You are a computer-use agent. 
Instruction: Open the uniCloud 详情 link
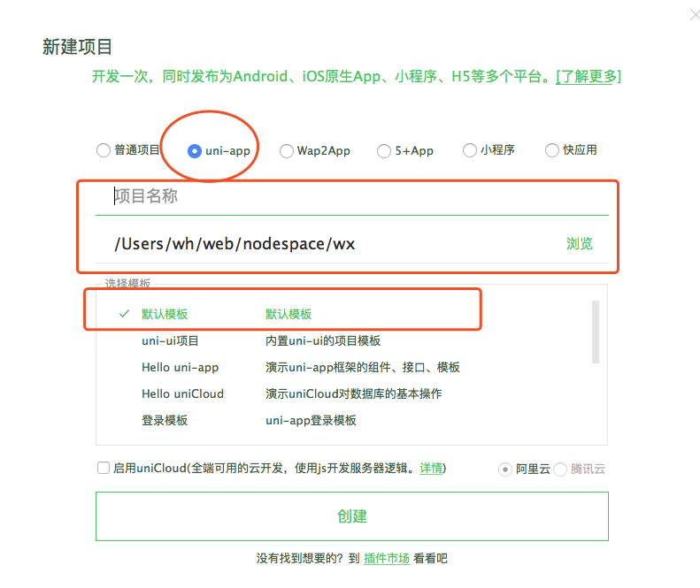tap(431, 469)
